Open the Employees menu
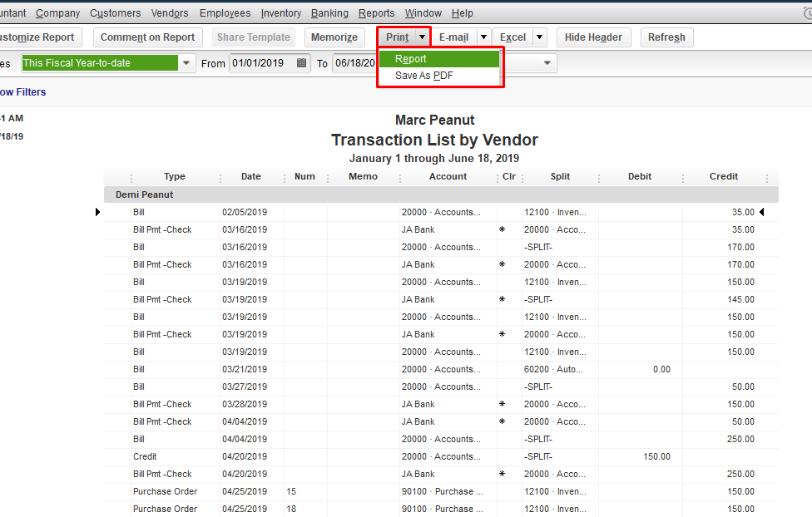812x517 pixels. point(225,13)
